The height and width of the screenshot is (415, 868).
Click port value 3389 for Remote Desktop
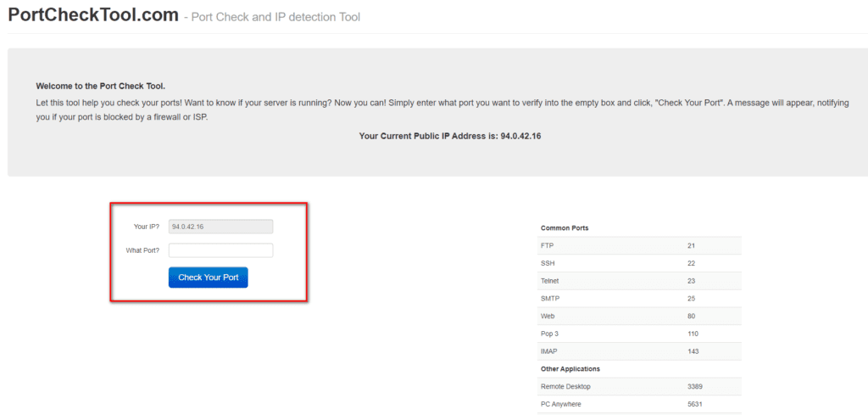pos(695,387)
